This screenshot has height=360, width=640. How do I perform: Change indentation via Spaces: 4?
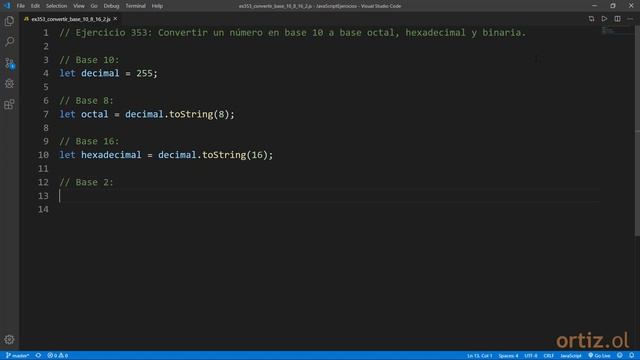click(508, 356)
